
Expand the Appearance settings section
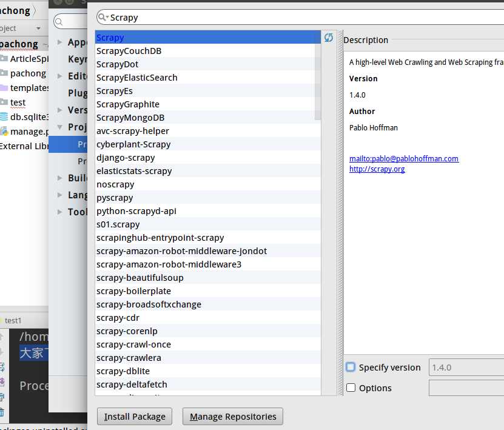coord(59,42)
